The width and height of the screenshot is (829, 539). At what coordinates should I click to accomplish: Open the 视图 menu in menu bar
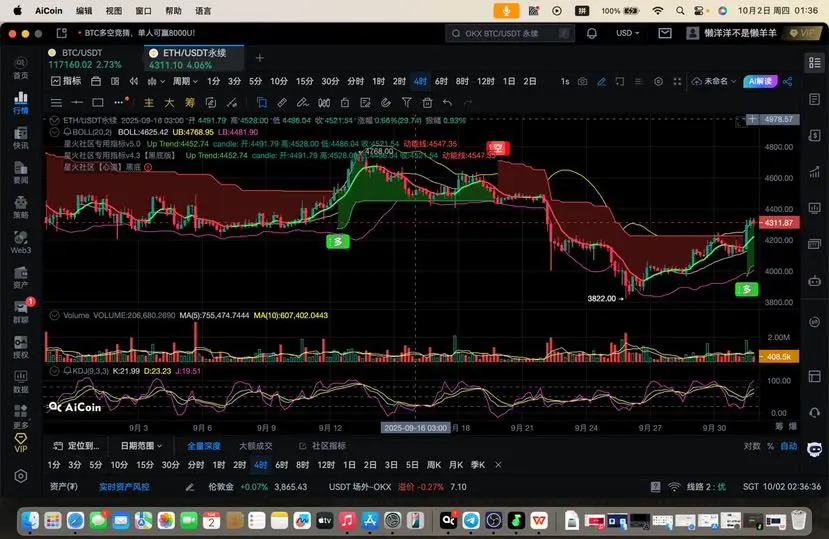(x=114, y=11)
